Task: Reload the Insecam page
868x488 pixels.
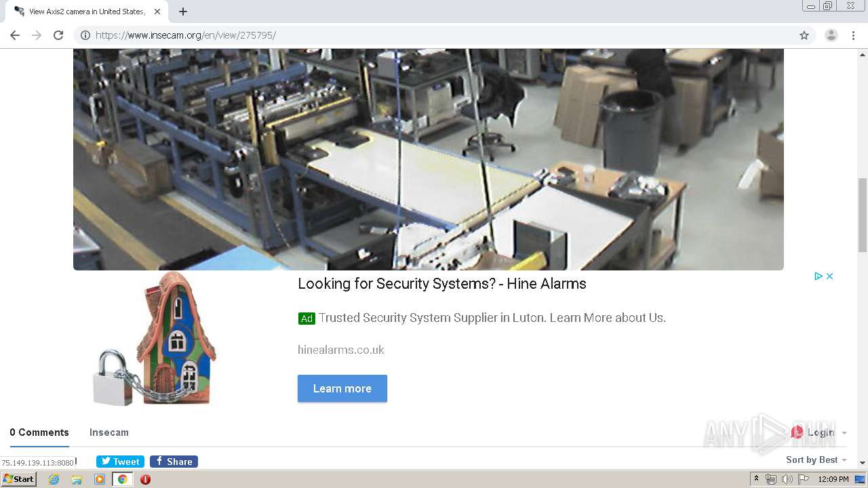Action: pyautogui.click(x=58, y=35)
